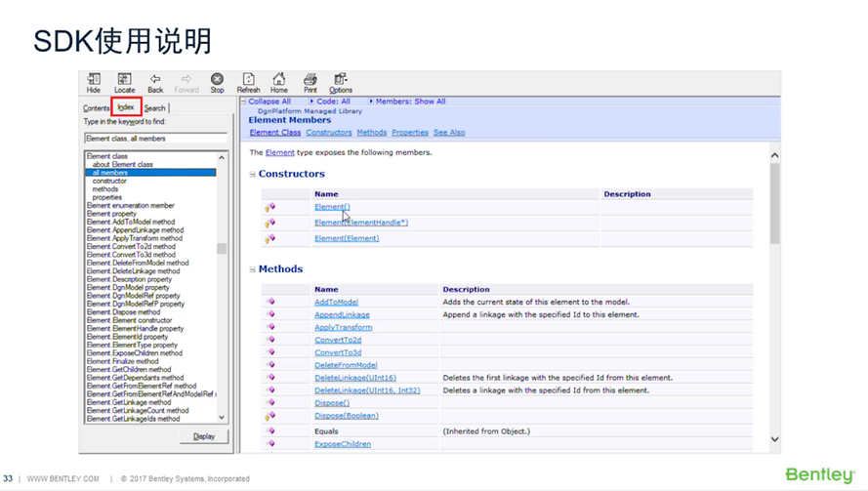Go Back using the toolbar arrow
The height and width of the screenshot is (491, 868).
click(155, 83)
